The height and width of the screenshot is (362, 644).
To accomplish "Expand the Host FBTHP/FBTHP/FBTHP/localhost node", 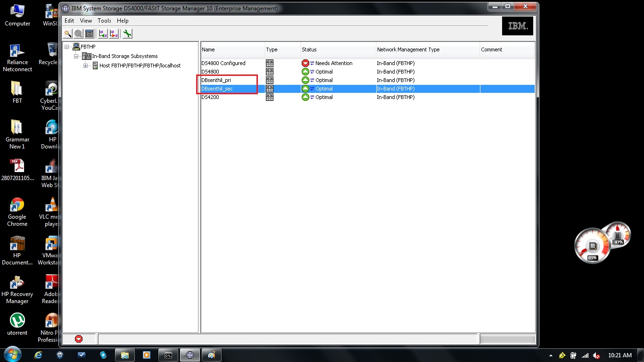I will click(85, 65).
